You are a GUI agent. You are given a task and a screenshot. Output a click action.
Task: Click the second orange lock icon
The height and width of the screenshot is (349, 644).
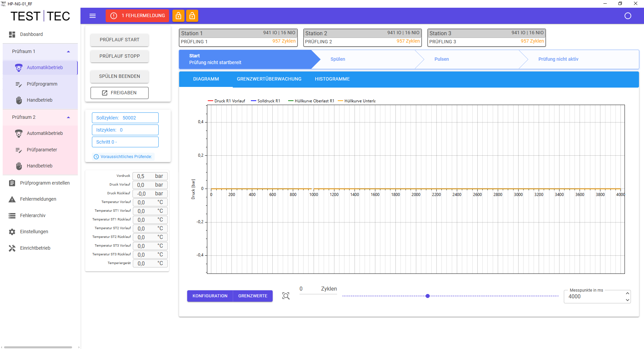[192, 16]
